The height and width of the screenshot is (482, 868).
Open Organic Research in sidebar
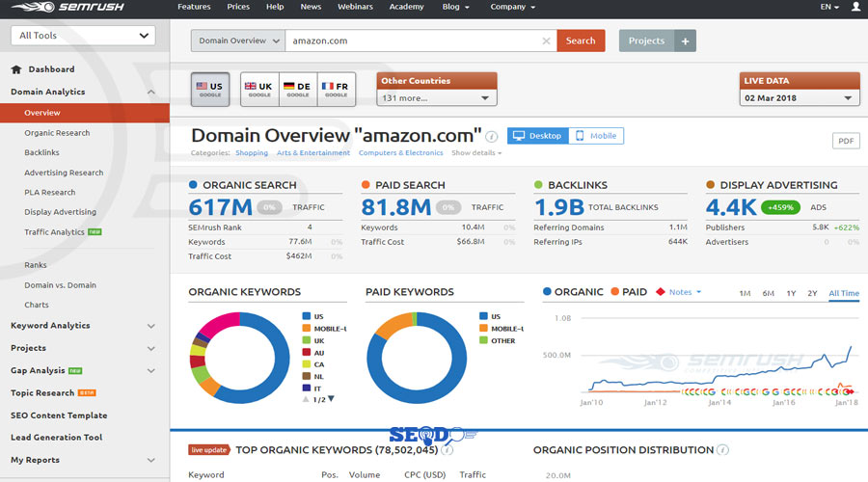click(x=57, y=133)
